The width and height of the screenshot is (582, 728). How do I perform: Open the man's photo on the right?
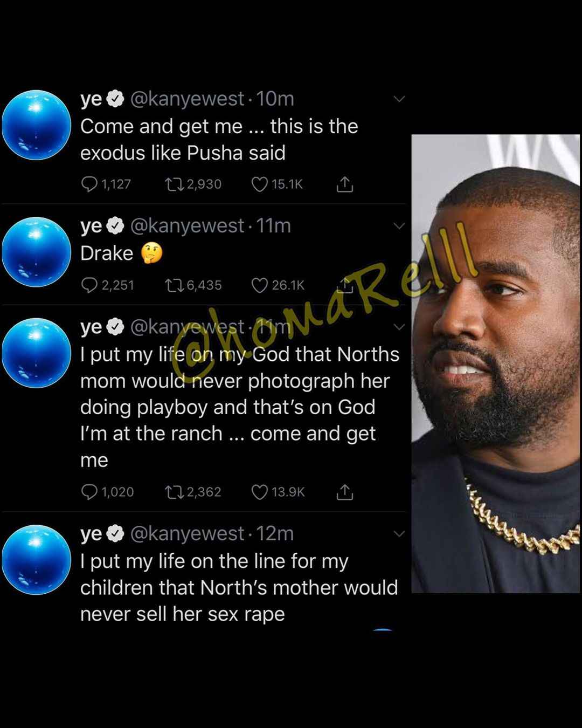pos(496,363)
